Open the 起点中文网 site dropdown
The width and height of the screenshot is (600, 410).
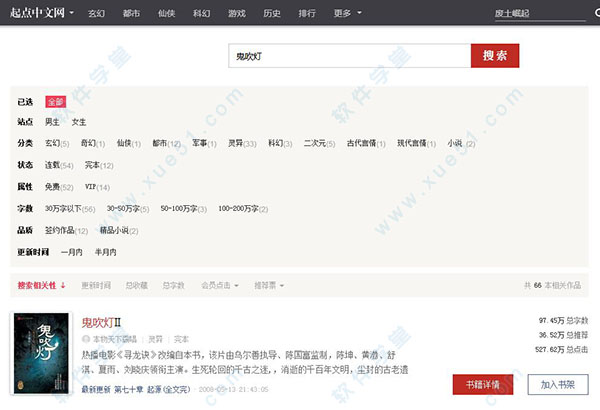tap(42, 13)
